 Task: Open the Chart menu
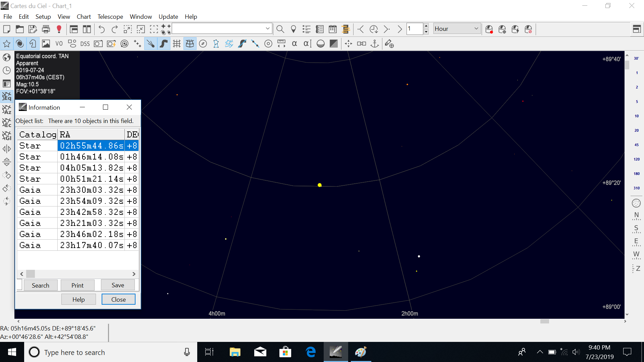pos(84,16)
